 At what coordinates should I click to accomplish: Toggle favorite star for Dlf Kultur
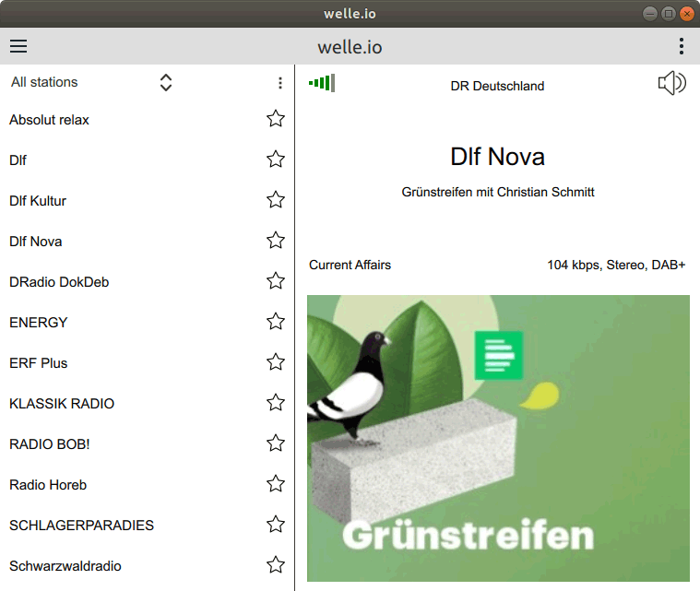[x=275, y=200]
